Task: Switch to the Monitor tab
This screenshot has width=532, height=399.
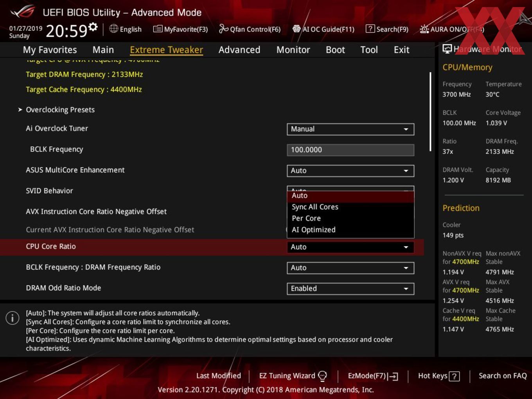Action: (x=293, y=50)
